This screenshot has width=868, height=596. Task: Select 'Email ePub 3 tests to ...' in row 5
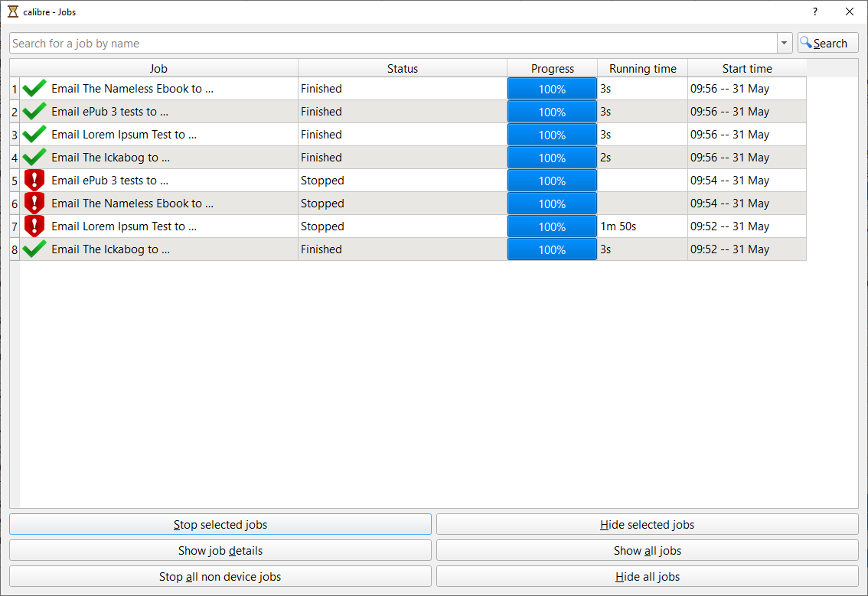coord(109,181)
